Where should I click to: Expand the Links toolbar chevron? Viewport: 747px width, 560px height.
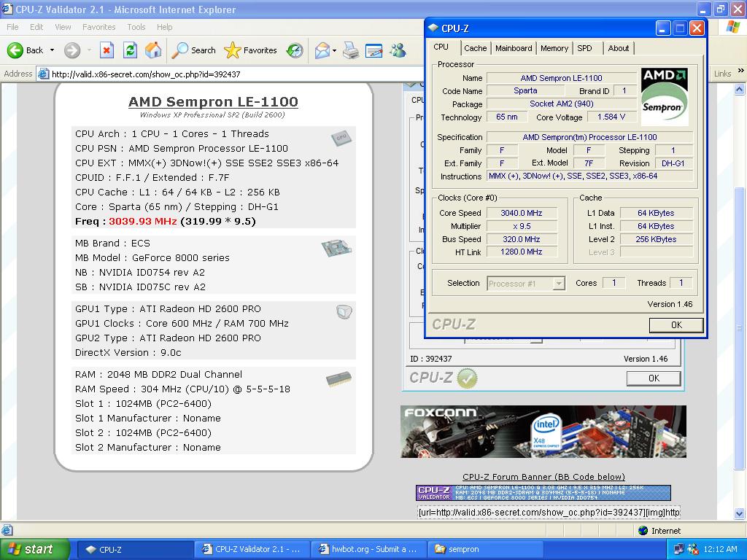(x=741, y=71)
